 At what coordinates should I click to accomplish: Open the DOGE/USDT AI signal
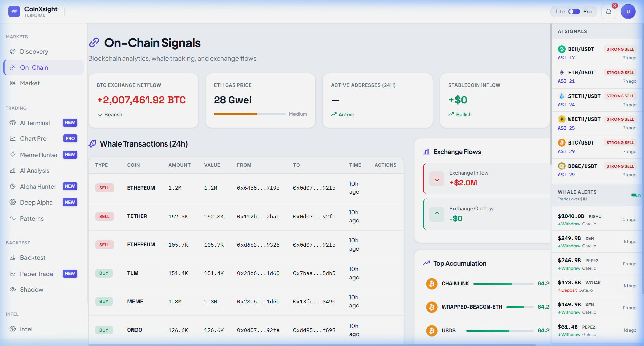click(x=597, y=170)
